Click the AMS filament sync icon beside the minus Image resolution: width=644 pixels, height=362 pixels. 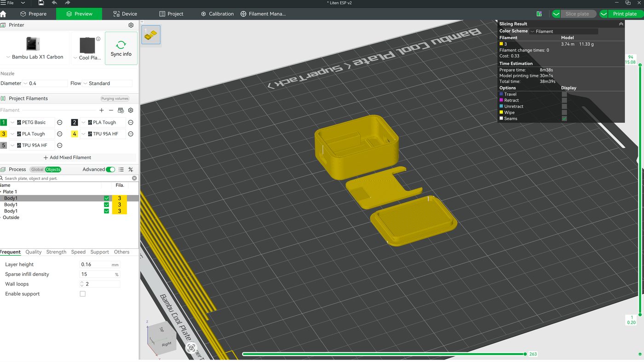click(121, 110)
